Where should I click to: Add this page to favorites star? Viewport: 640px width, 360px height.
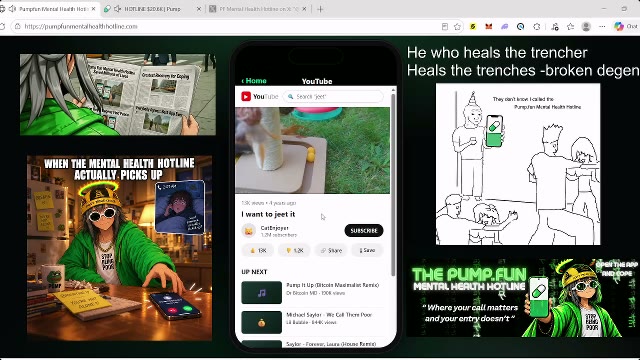[x=458, y=27]
